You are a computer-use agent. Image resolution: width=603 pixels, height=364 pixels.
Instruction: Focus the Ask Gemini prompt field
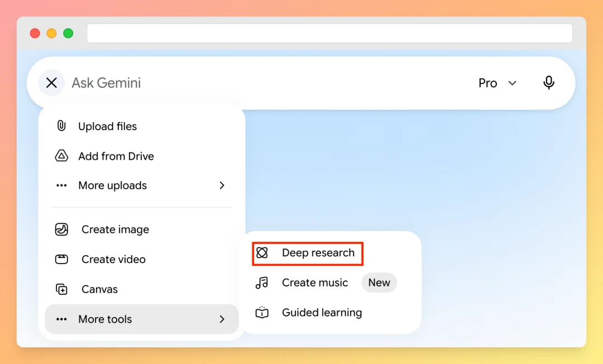[269, 83]
